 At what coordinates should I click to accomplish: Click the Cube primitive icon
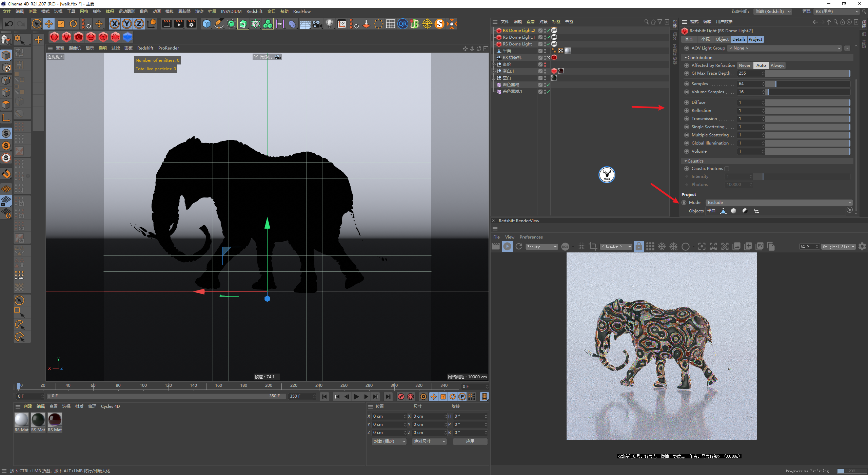pyautogui.click(x=206, y=24)
